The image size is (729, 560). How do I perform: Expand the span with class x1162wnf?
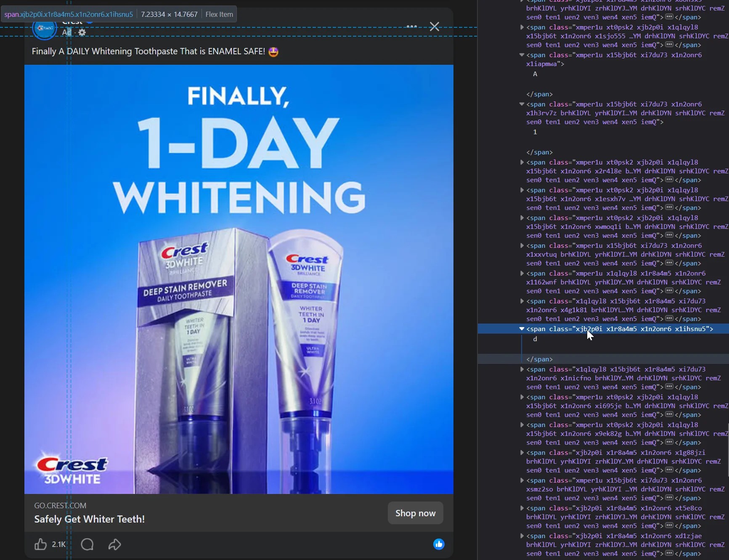pos(522,273)
